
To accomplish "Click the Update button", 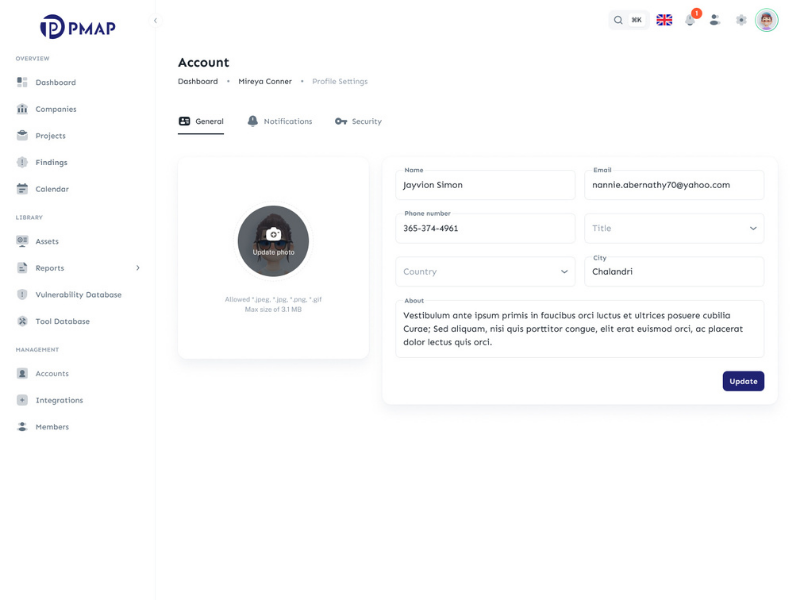I will coord(743,381).
